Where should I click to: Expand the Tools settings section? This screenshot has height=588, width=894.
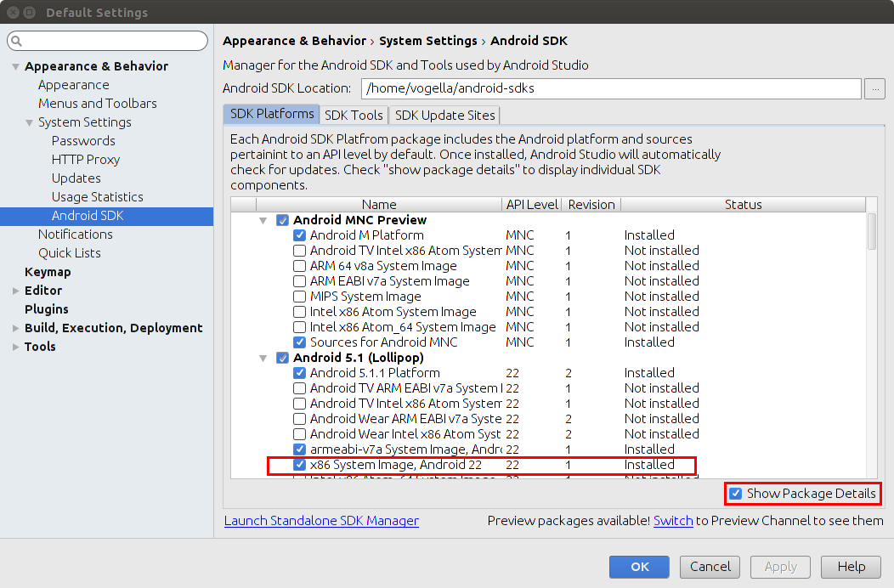(15, 347)
